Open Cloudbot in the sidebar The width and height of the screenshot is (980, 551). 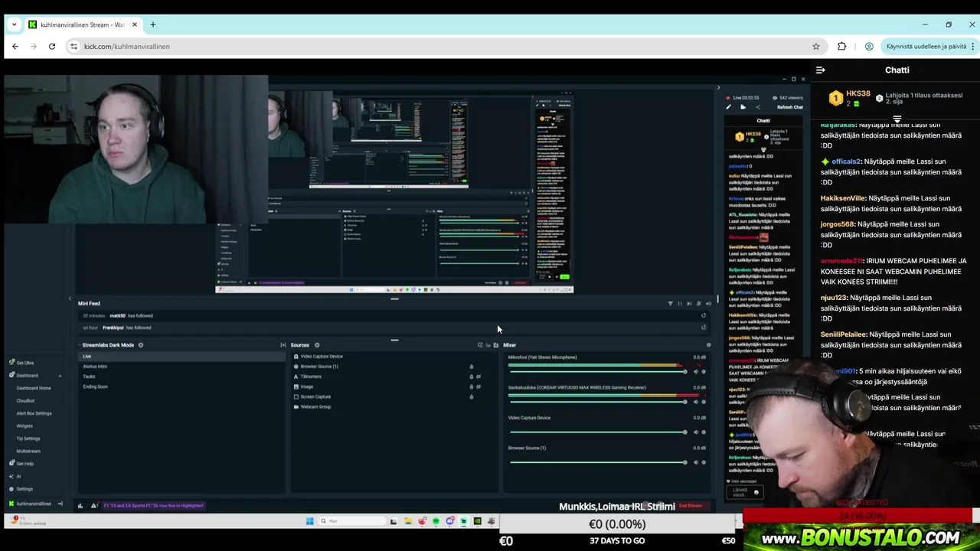(26, 400)
